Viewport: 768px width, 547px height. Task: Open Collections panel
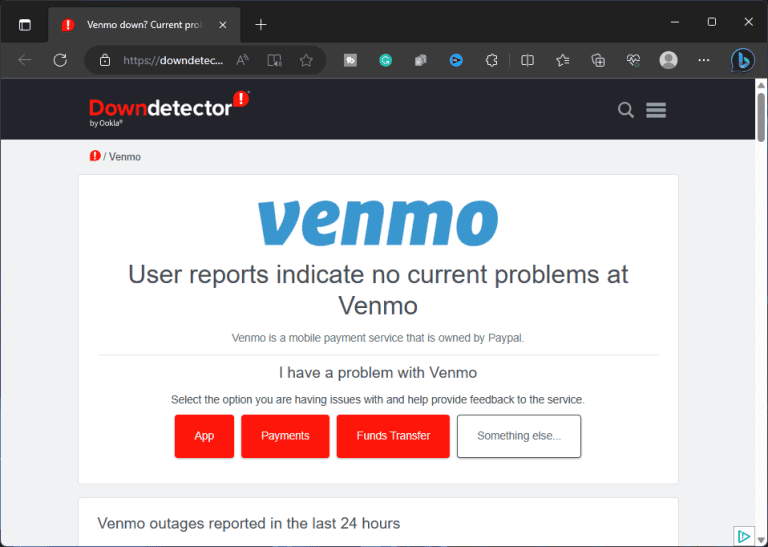598,60
